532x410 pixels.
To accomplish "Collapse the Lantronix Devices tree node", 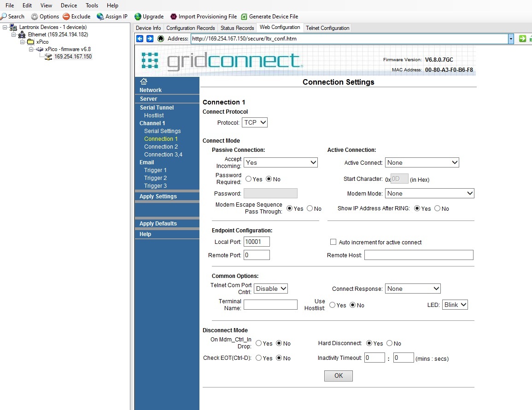I will pos(5,27).
